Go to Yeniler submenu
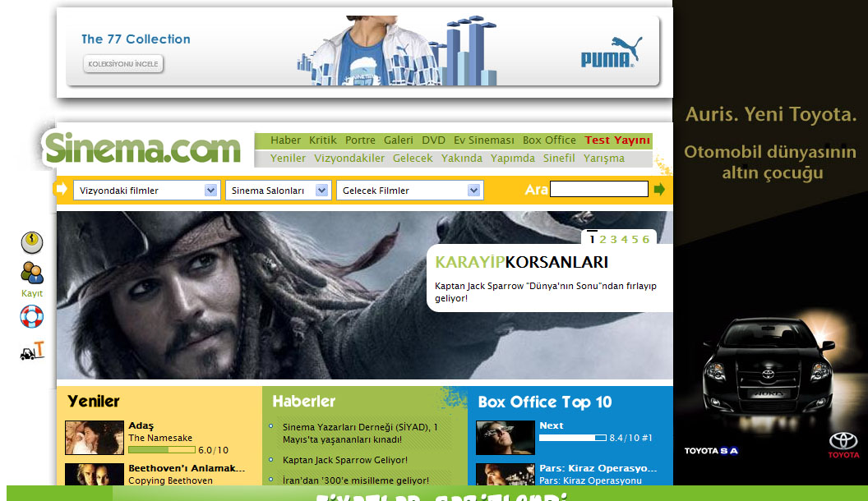868x501 pixels. [288, 159]
